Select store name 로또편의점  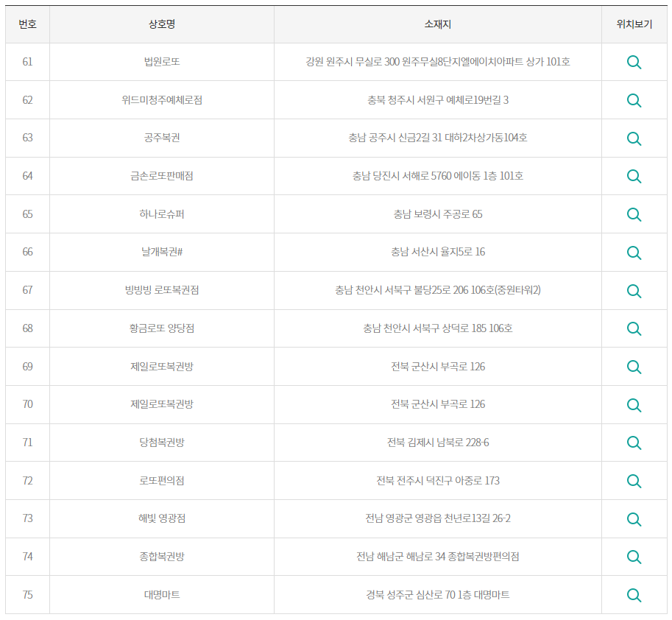click(162, 480)
